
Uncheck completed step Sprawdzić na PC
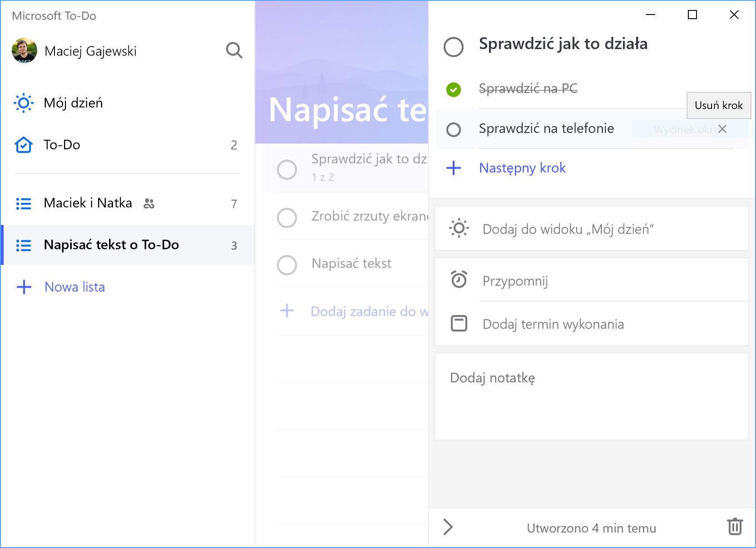coord(454,90)
